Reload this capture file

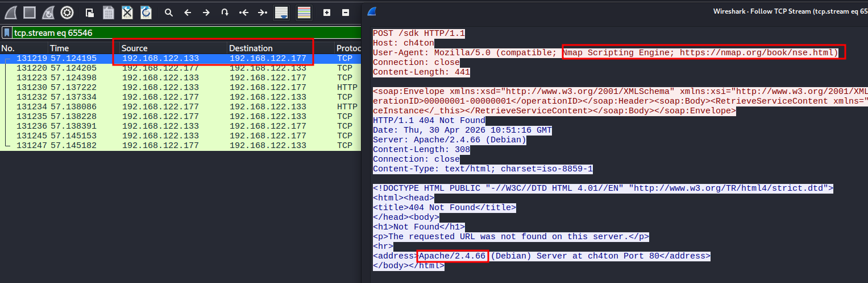pos(146,12)
